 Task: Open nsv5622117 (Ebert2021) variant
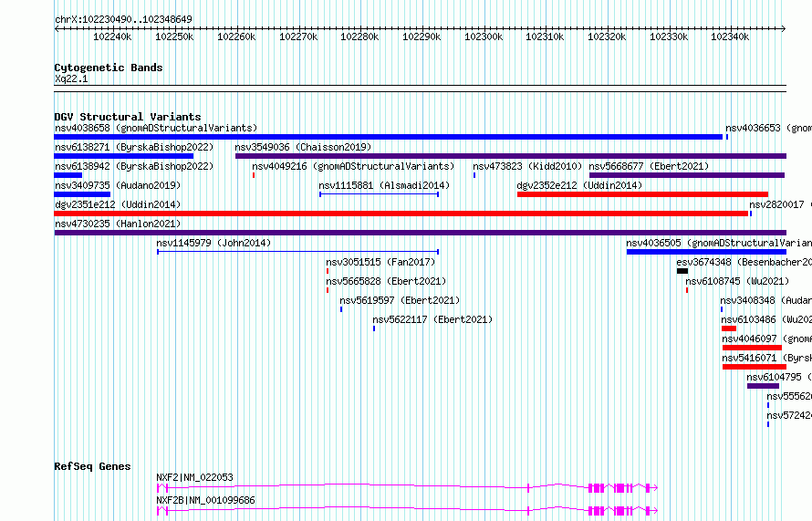(x=432, y=319)
